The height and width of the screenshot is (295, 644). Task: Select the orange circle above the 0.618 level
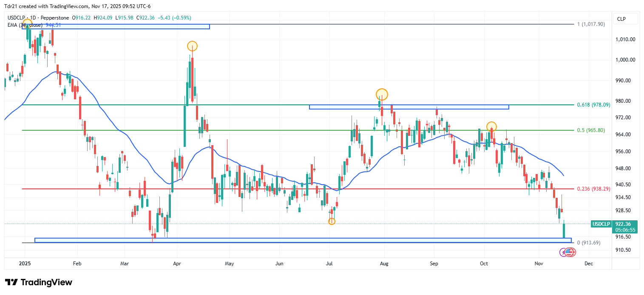[382, 94]
